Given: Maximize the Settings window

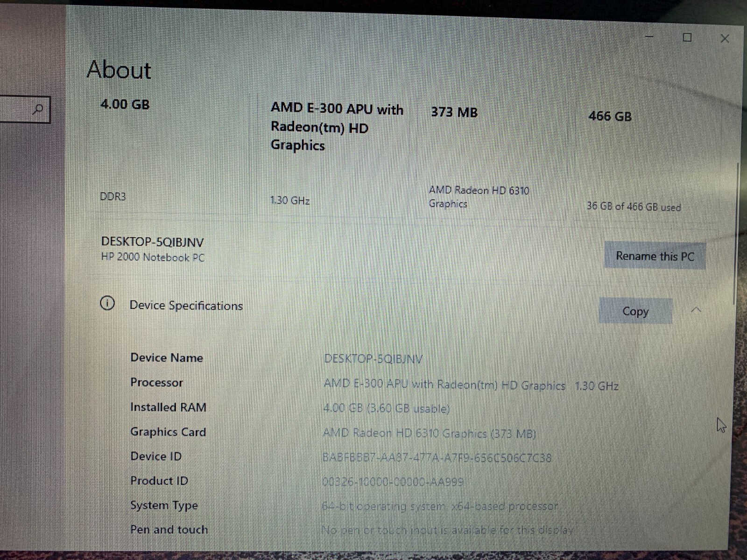Looking at the screenshot, I should coord(687,37).
